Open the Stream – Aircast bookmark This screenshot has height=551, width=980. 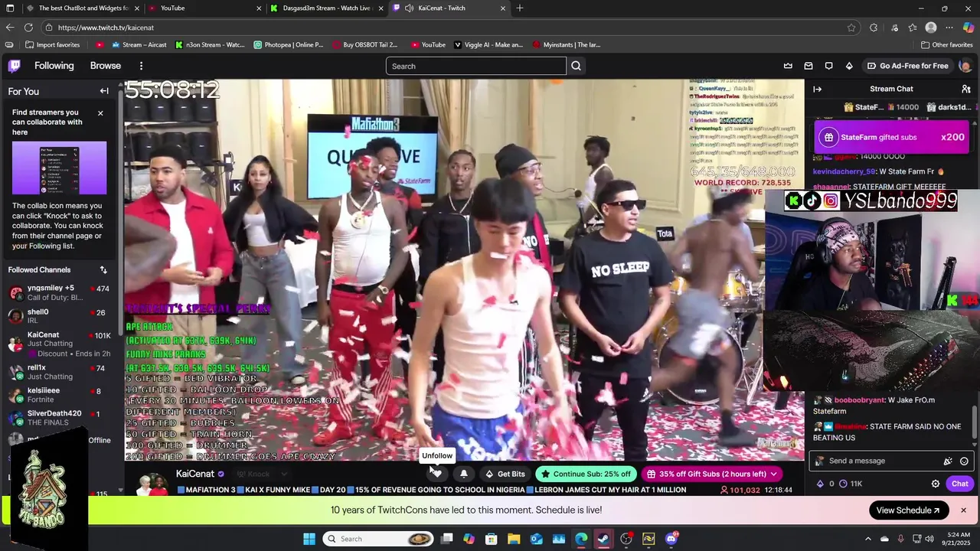pos(139,44)
